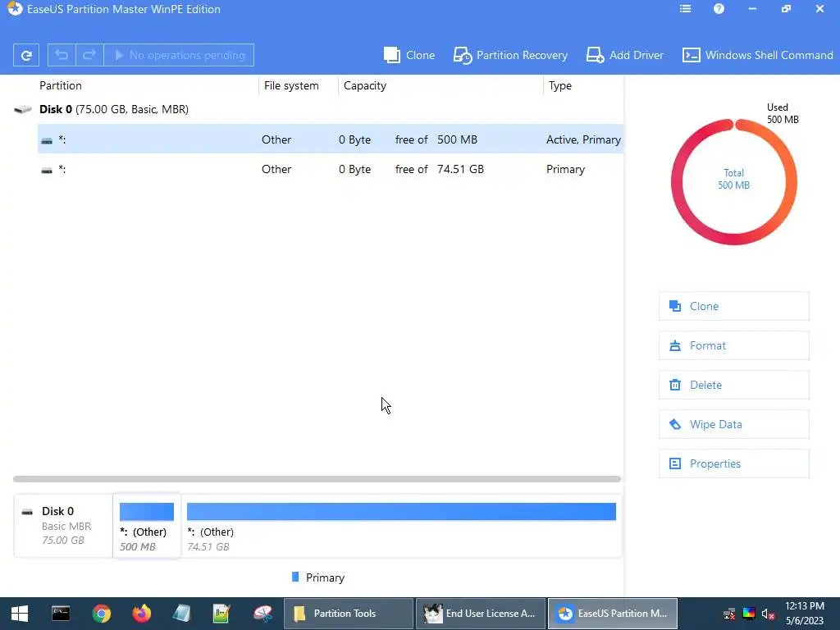Launch Google Chrome from taskbar

tap(101, 614)
